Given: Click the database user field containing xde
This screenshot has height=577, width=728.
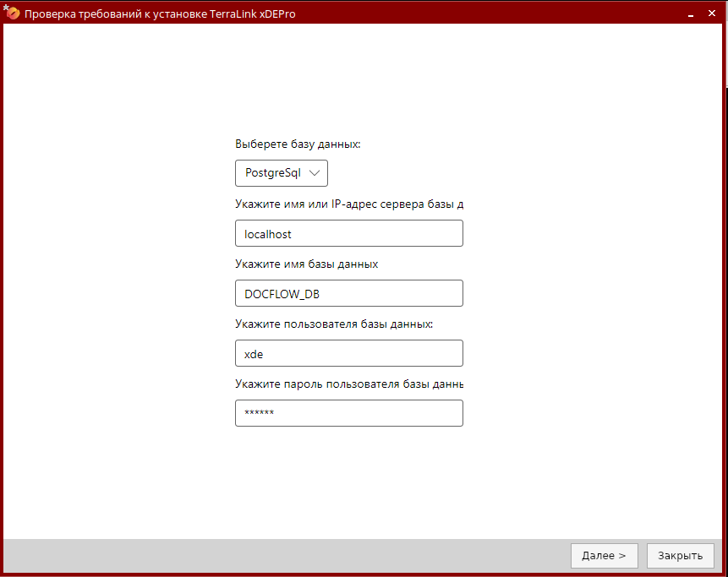Looking at the screenshot, I should 349,353.
